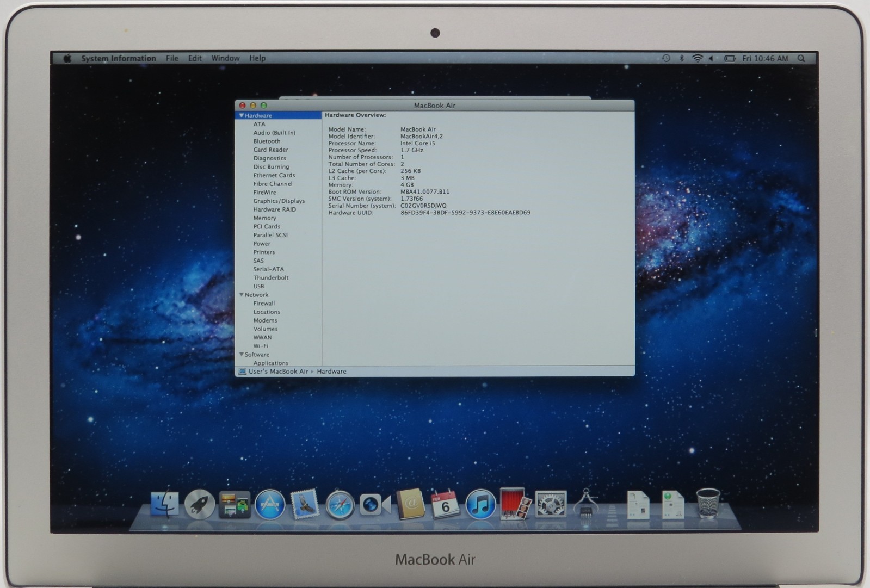Open the File menu

coord(172,58)
